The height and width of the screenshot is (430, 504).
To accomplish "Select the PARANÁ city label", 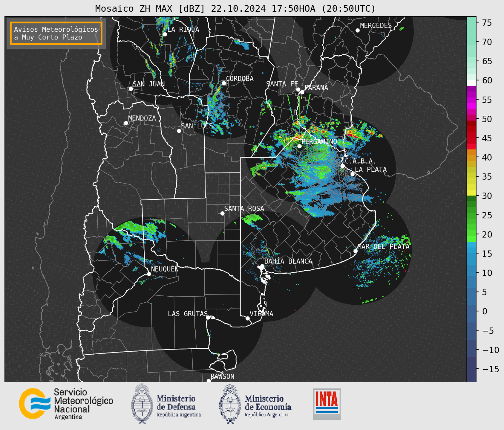I will [316, 88].
